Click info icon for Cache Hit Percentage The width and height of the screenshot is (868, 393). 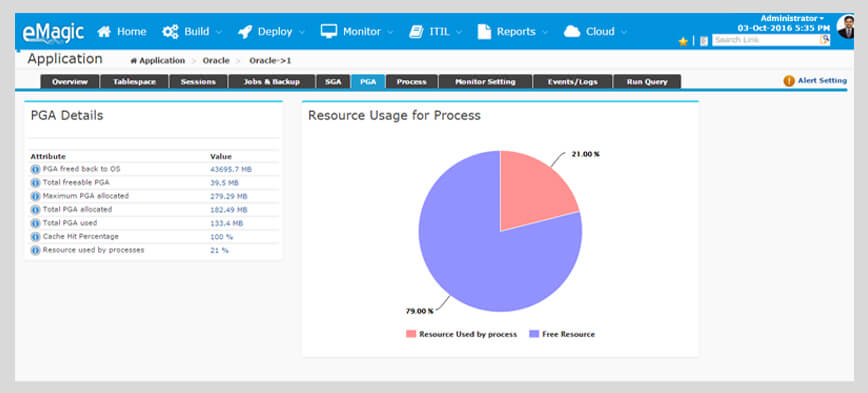point(35,237)
